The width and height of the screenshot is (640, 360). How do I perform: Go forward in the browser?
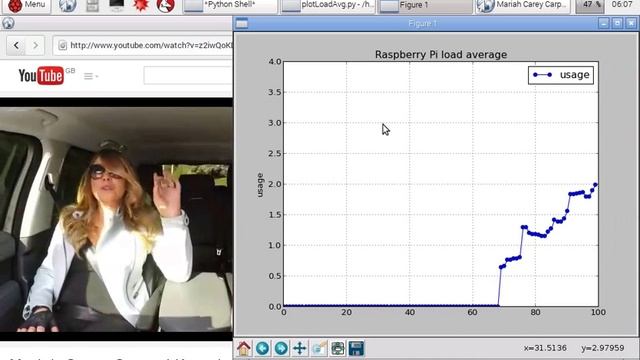tap(36, 45)
